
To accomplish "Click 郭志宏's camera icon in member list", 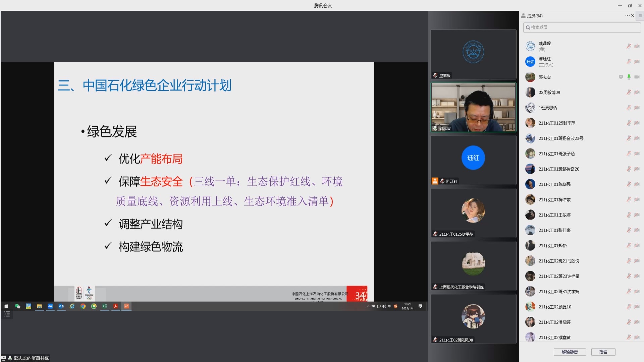I will (x=637, y=77).
